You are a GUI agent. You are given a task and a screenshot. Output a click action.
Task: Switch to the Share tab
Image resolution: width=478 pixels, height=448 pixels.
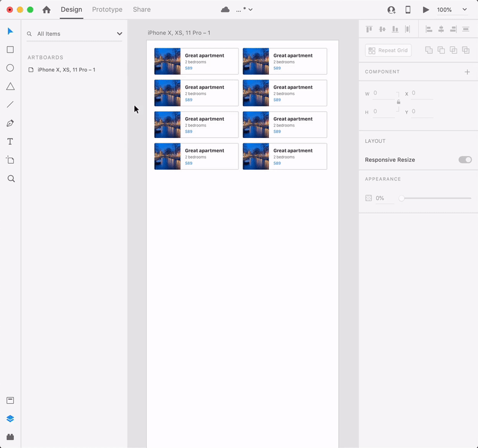(142, 10)
